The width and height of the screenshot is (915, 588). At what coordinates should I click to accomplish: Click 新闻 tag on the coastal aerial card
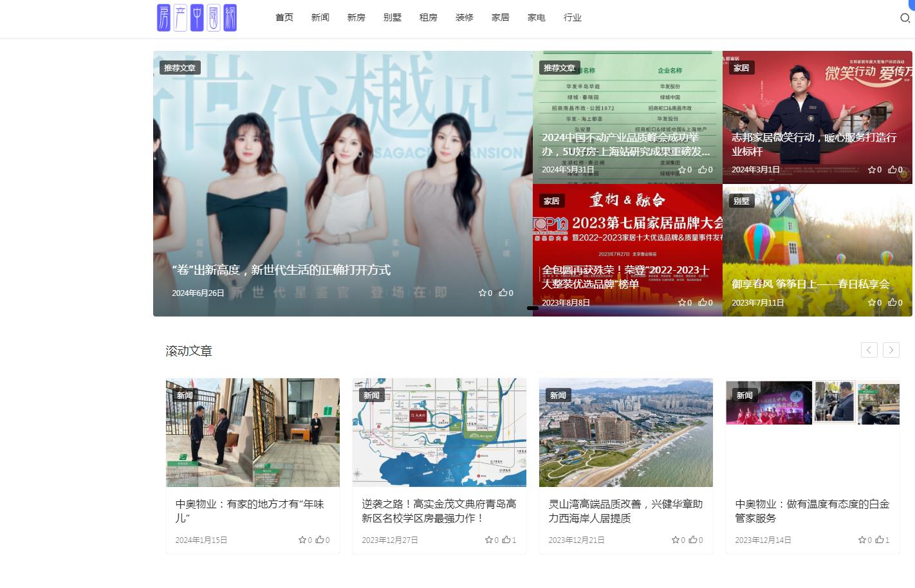point(558,395)
